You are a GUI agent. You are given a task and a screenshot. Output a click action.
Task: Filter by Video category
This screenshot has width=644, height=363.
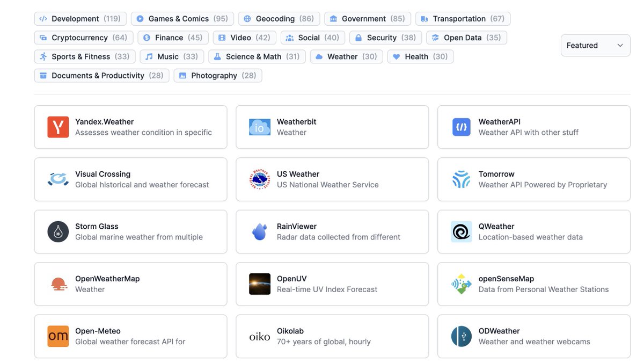[x=245, y=38]
